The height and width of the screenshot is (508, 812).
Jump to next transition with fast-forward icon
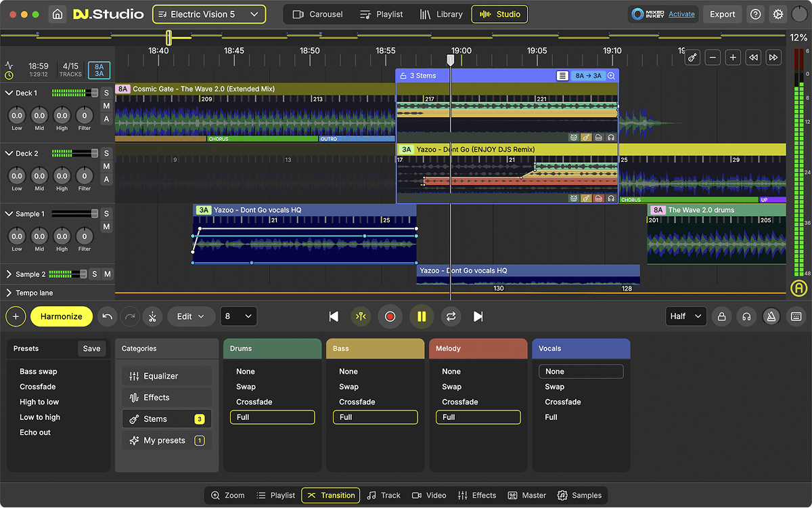click(773, 58)
